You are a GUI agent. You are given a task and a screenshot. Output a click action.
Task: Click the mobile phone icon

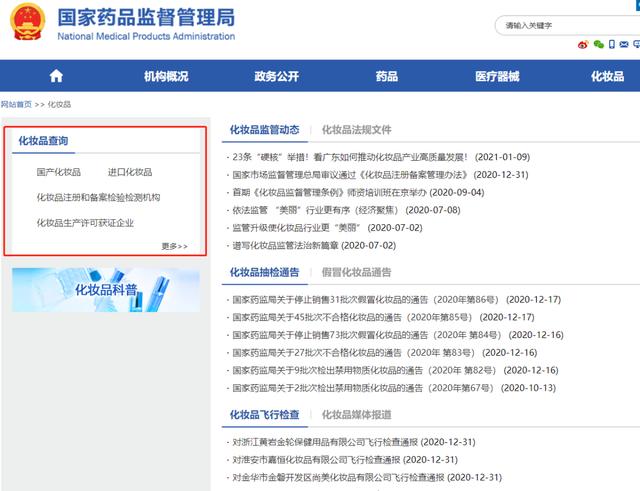[611, 44]
